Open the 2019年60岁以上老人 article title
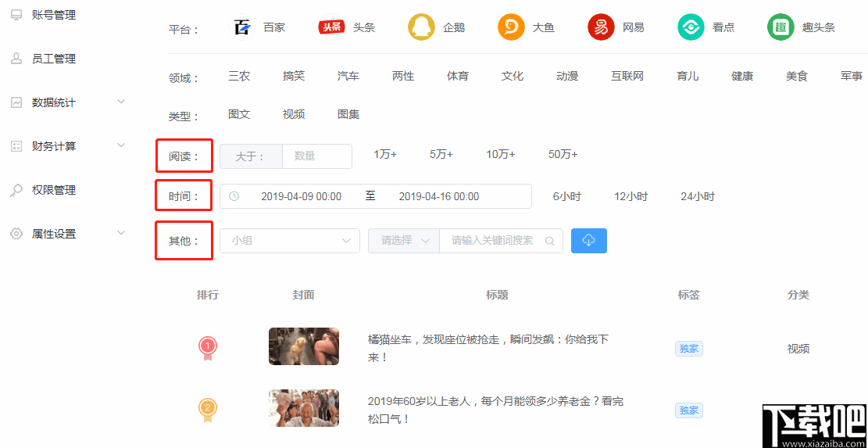This screenshot has height=448, width=868. point(495,410)
